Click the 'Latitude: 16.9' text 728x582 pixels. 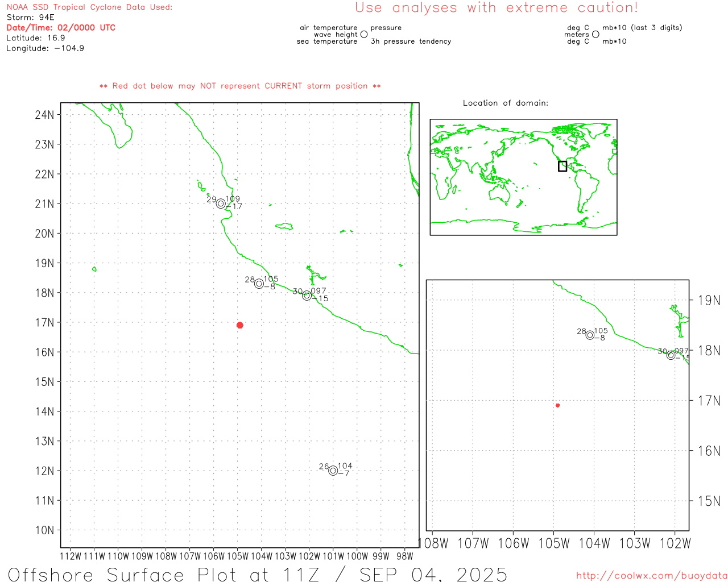click(36, 38)
